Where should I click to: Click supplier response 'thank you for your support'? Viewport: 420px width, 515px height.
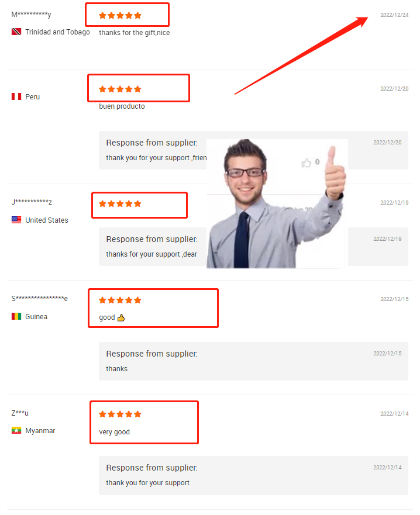147,482
